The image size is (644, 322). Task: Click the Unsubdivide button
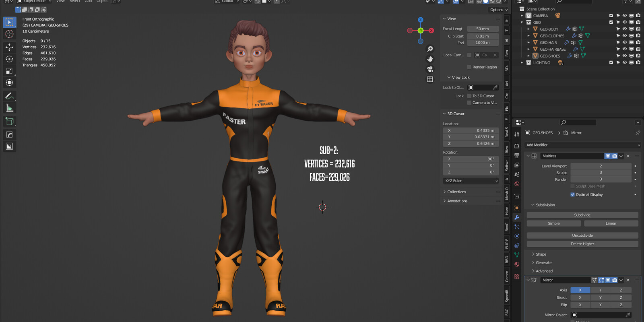(x=582, y=235)
